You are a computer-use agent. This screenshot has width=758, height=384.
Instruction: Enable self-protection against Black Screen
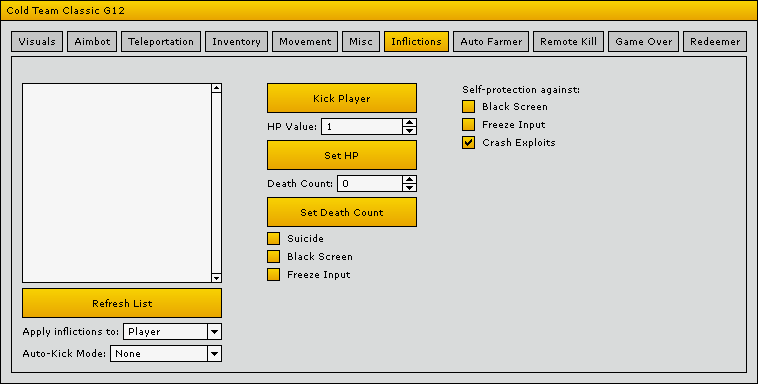pyautogui.click(x=468, y=106)
